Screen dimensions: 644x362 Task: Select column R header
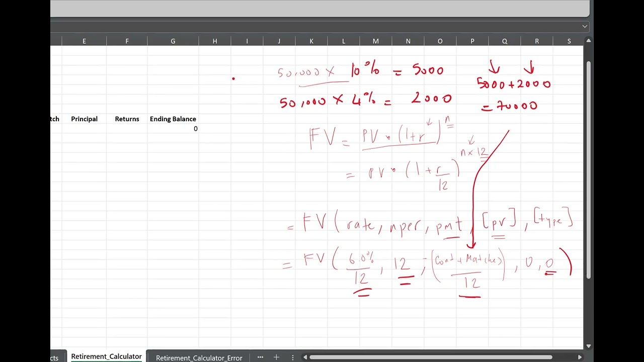click(537, 41)
